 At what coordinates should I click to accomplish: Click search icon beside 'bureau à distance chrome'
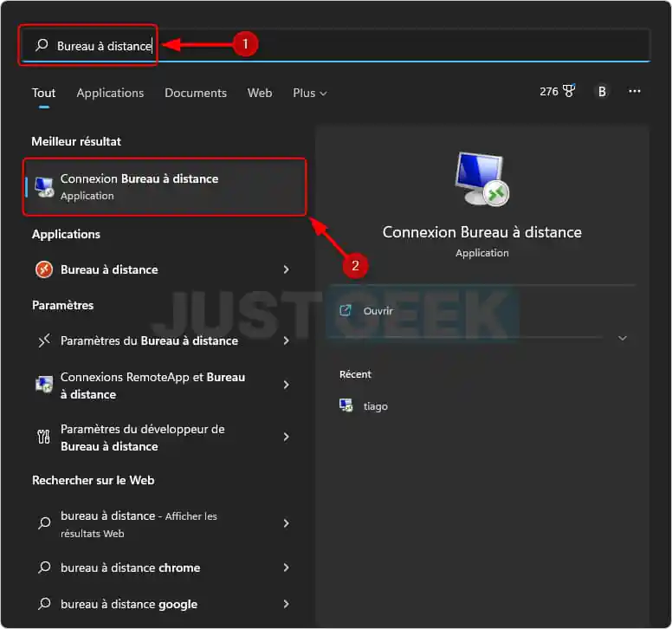44,567
